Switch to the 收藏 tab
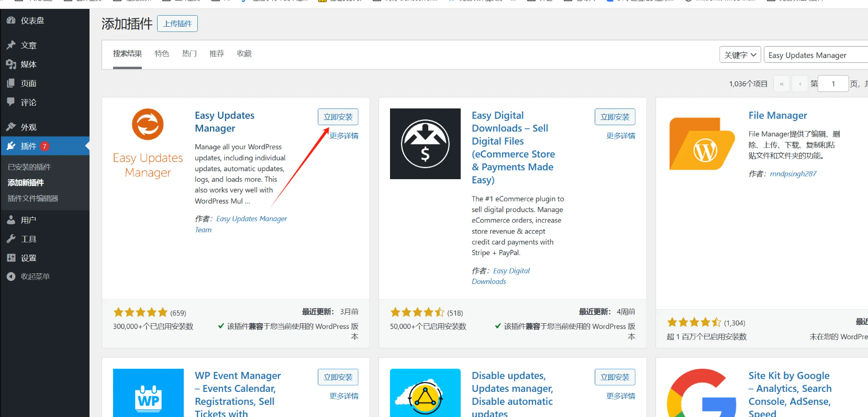 tap(244, 53)
